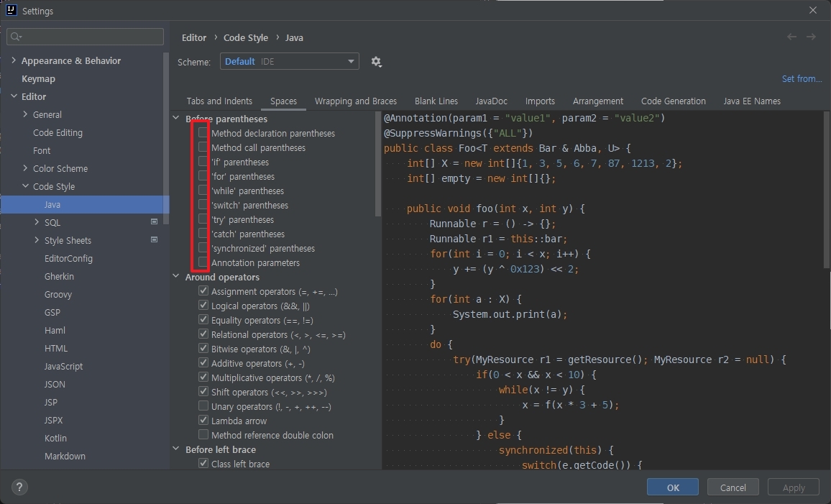
Task: Click the Style Sheets project-level settings icon
Action: pyautogui.click(x=155, y=239)
